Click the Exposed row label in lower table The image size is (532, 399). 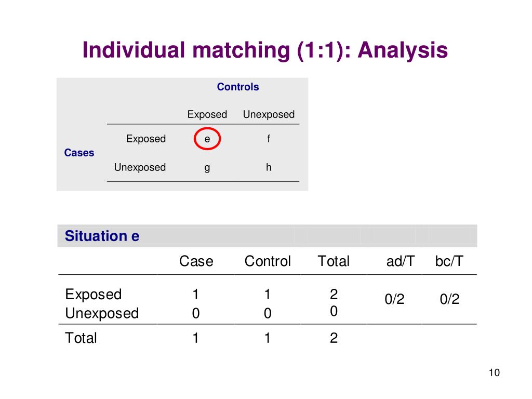coord(94,294)
